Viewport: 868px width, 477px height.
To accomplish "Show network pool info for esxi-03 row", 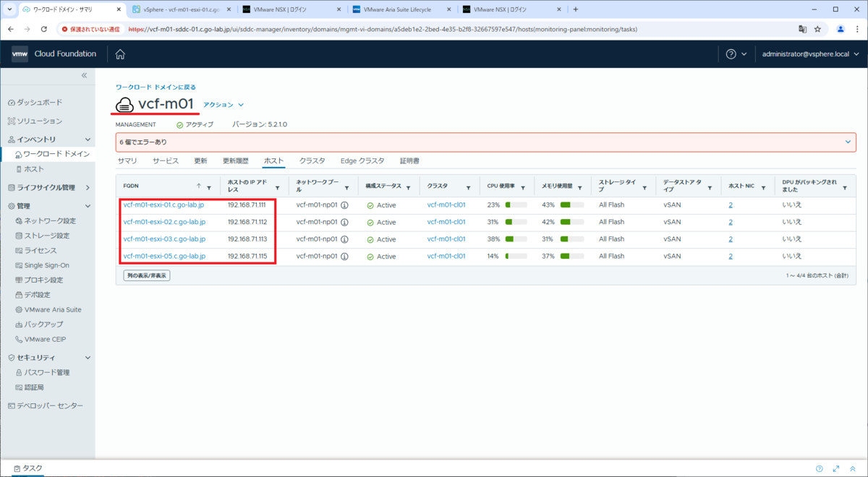I will point(344,239).
